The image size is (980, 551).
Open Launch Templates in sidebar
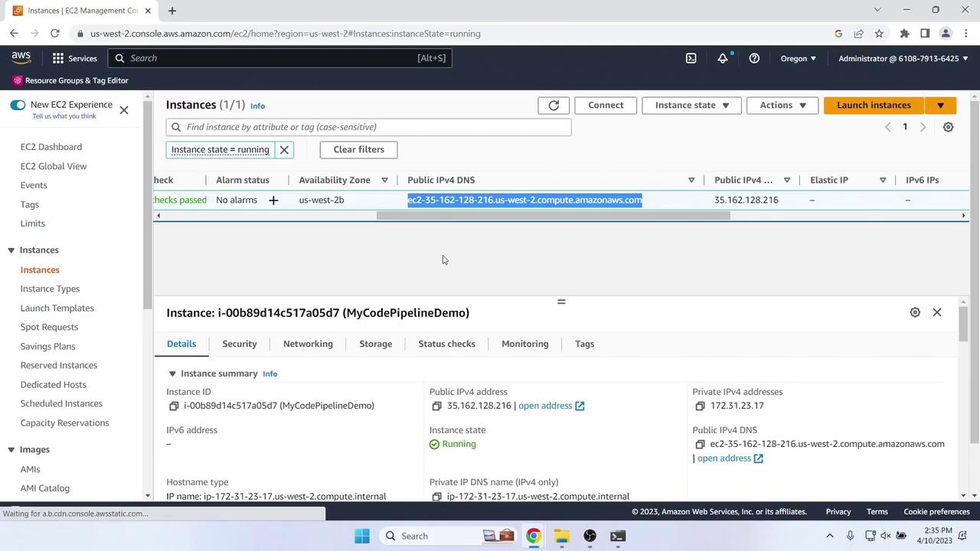[x=57, y=308]
